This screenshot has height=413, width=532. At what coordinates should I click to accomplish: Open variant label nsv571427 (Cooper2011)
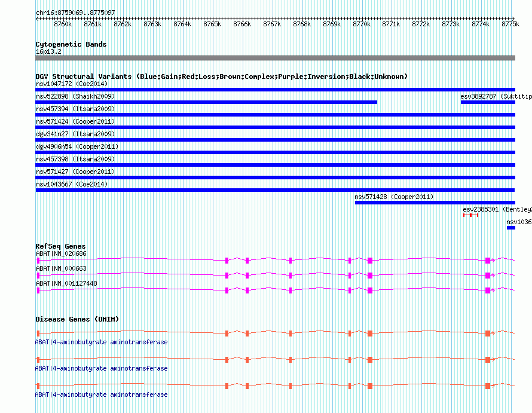click(75, 172)
